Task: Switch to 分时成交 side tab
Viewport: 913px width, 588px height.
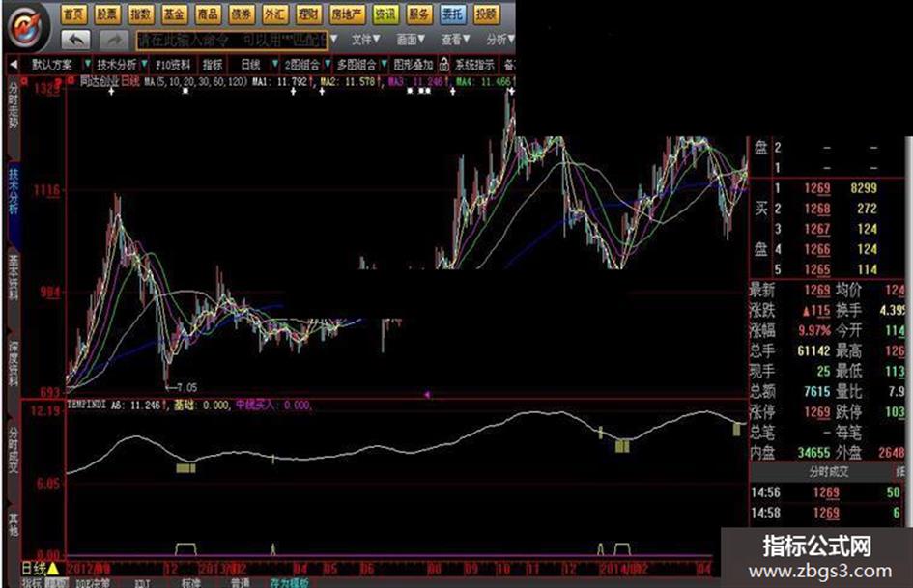Action: [14, 449]
